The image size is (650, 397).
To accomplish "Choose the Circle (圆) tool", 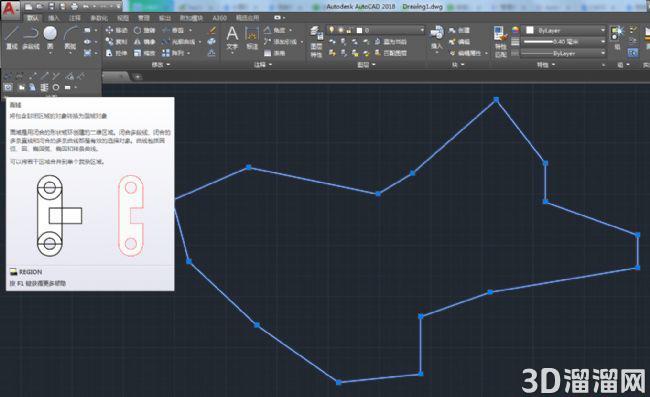I will pos(50,37).
